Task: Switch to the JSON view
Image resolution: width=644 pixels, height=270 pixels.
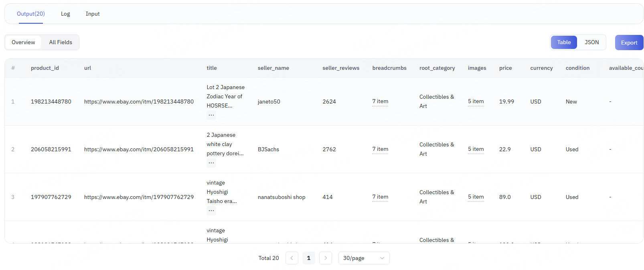Action: (591, 42)
